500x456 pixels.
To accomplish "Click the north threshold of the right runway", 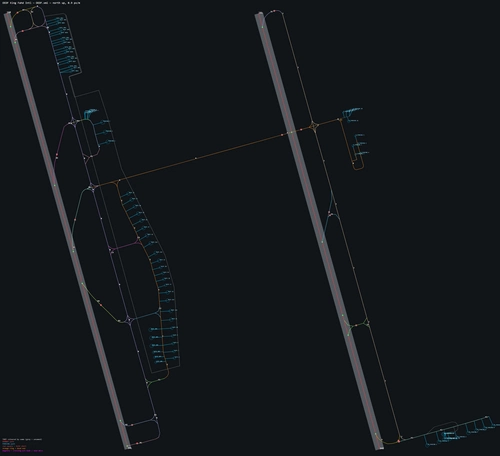I will [x=259, y=14].
